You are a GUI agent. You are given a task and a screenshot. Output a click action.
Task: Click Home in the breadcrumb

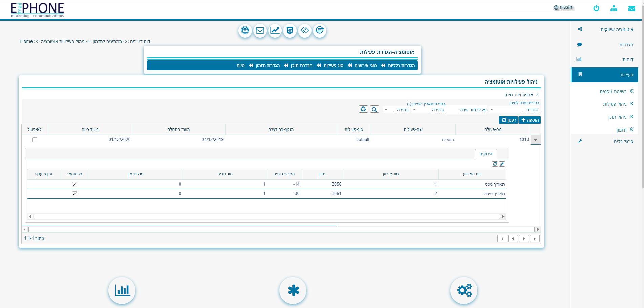click(x=26, y=41)
